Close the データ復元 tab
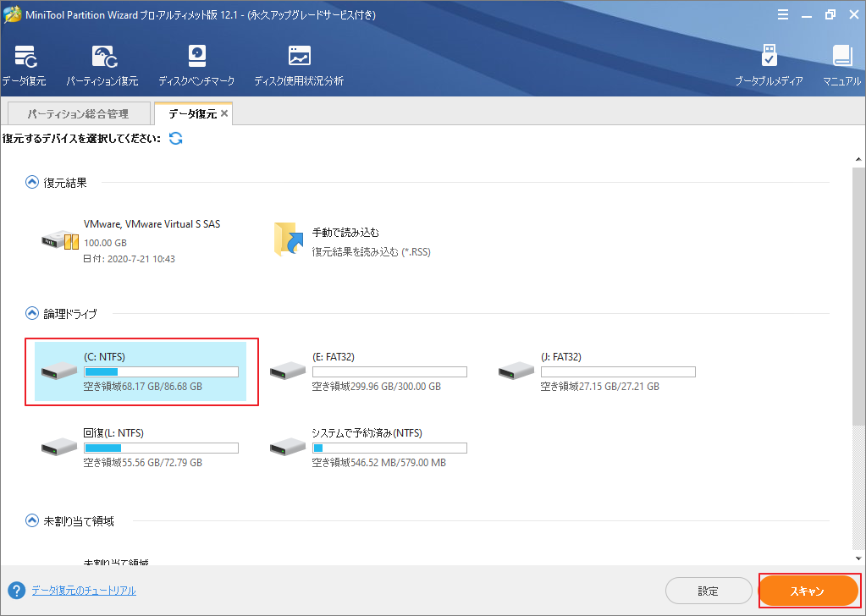 click(x=224, y=113)
